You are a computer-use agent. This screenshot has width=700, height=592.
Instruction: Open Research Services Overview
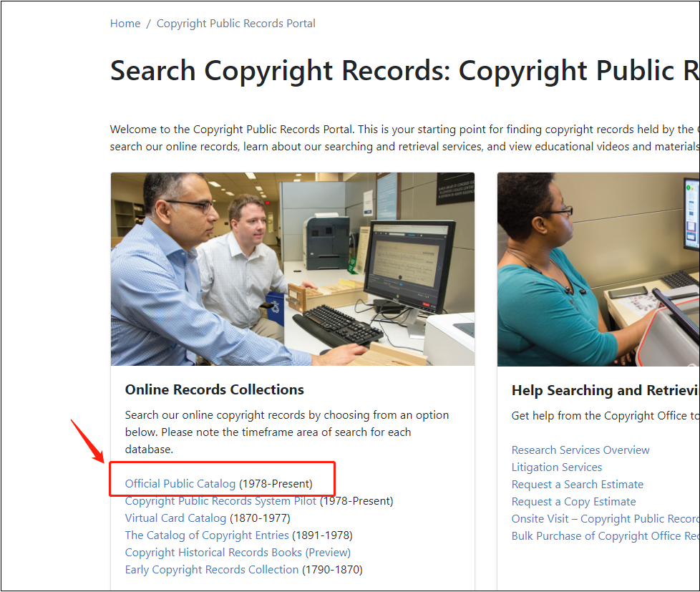tap(580, 450)
